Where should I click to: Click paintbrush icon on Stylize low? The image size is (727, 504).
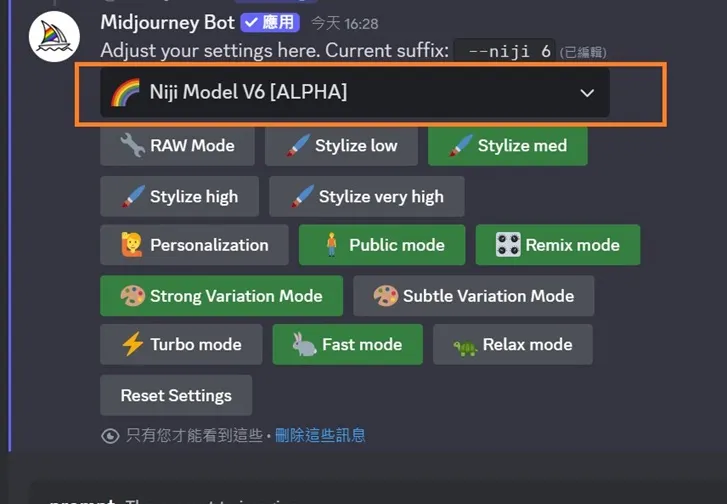click(x=298, y=146)
